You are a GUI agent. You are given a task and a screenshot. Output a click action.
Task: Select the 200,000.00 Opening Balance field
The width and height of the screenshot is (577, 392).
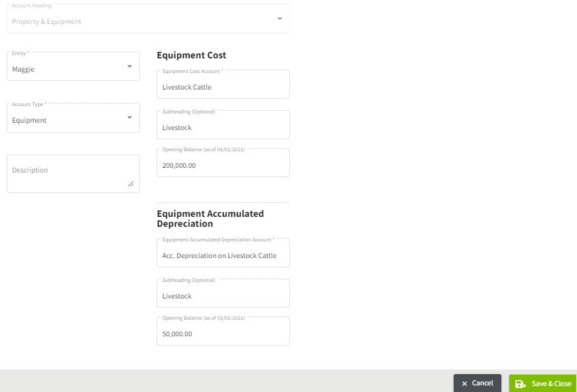point(223,164)
